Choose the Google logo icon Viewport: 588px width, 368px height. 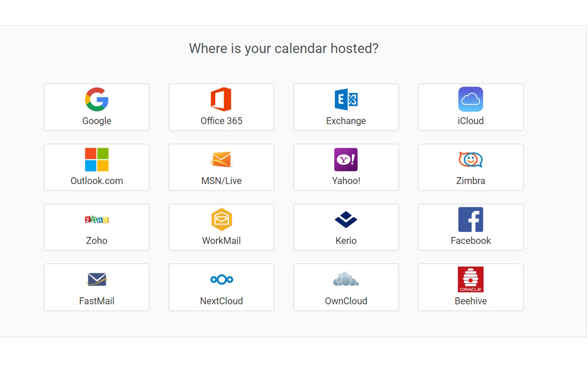[x=96, y=99]
